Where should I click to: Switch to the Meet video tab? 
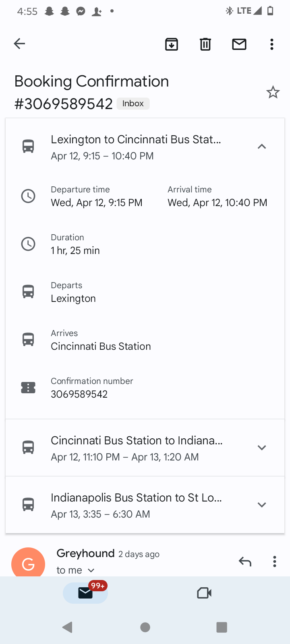click(204, 593)
